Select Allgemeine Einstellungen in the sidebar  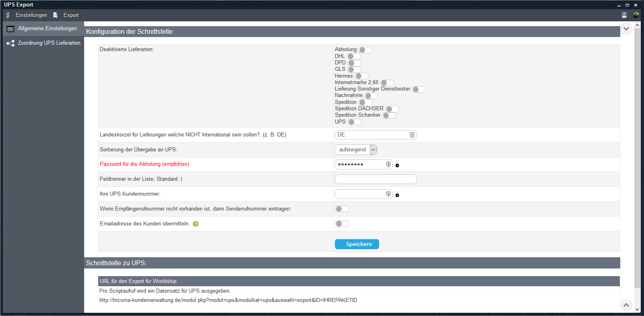pos(43,29)
